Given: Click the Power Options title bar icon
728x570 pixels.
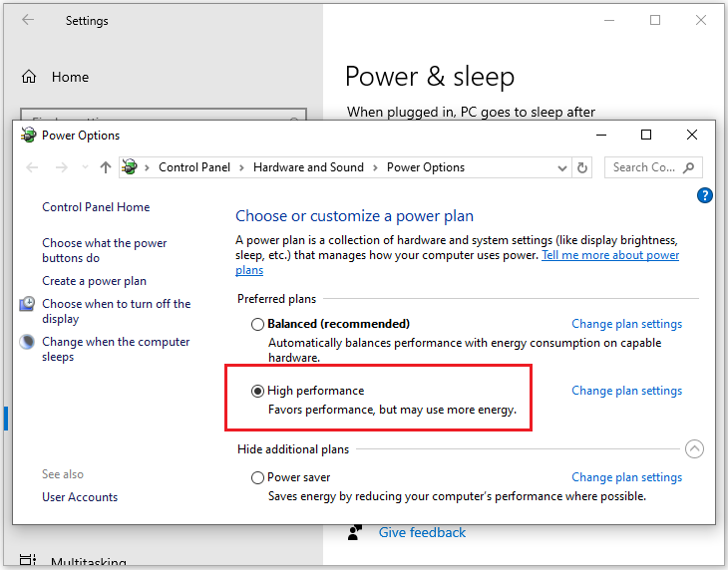Looking at the screenshot, I should tap(28, 135).
